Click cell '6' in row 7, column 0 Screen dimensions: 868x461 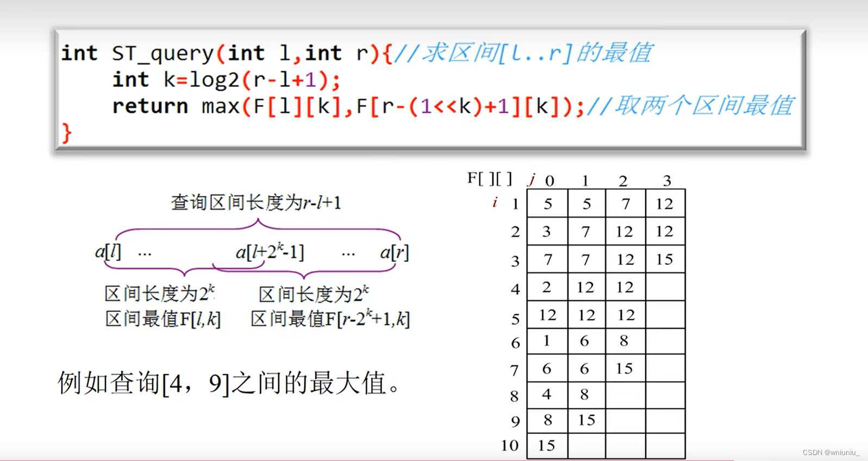547,369
